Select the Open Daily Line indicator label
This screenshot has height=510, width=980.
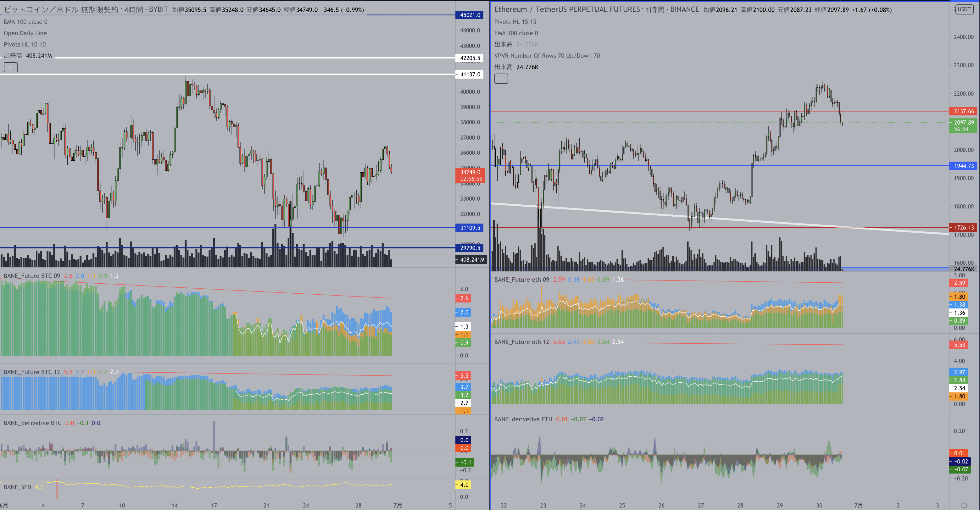pos(25,33)
